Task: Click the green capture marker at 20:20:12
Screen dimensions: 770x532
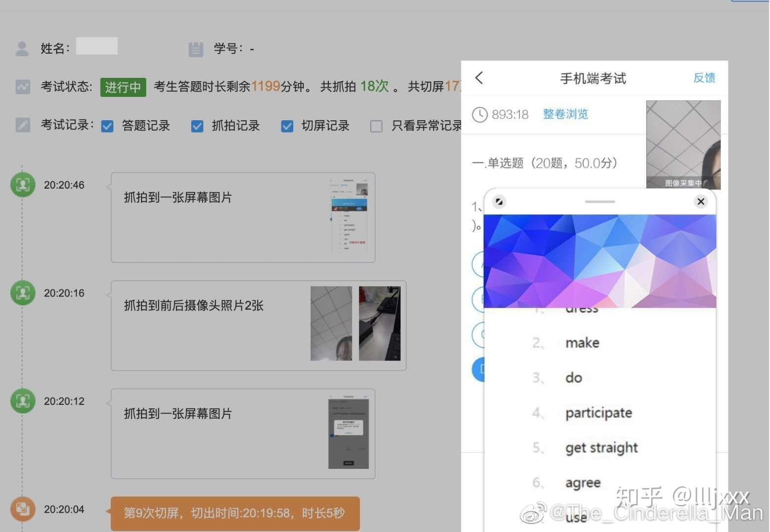Action: tap(23, 401)
